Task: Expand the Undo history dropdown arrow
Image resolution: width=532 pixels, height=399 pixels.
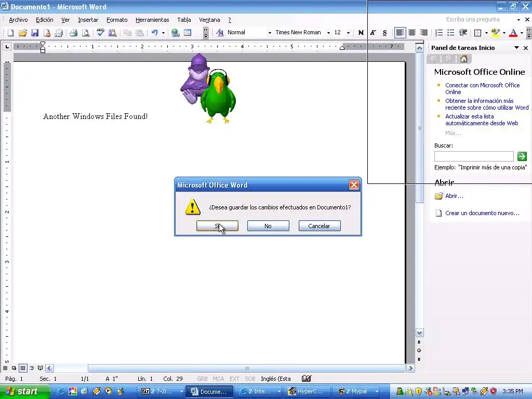Action: click(x=163, y=33)
